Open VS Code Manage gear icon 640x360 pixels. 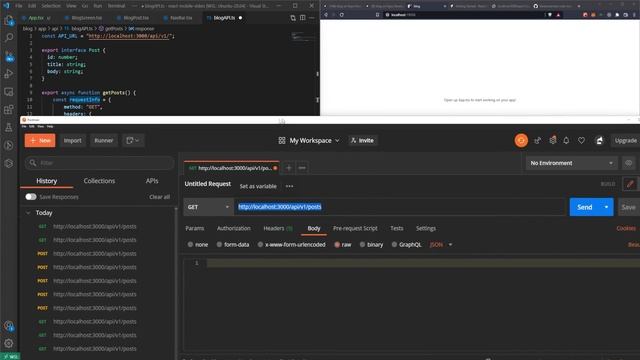click(9, 343)
